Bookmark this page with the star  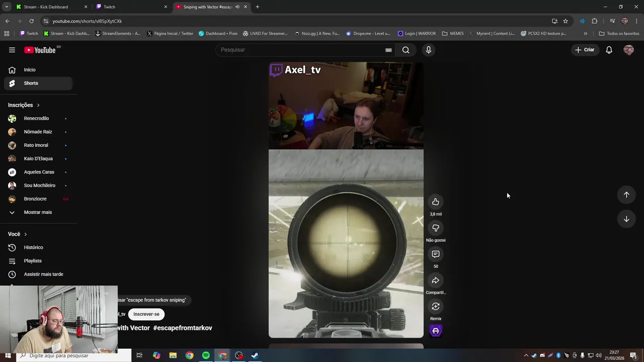(566, 21)
